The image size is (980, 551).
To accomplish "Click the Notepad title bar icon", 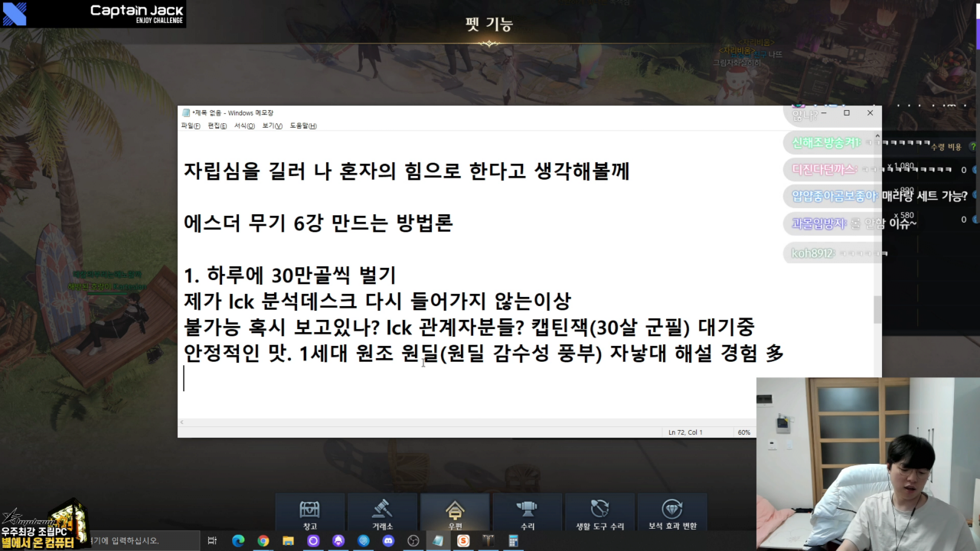I will 186,113.
